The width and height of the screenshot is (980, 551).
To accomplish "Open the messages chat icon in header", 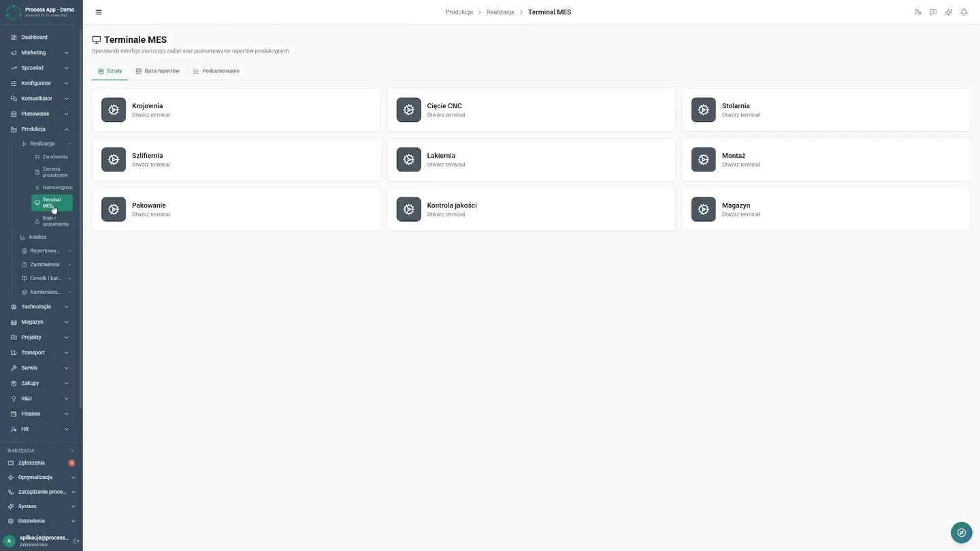I will (x=933, y=12).
